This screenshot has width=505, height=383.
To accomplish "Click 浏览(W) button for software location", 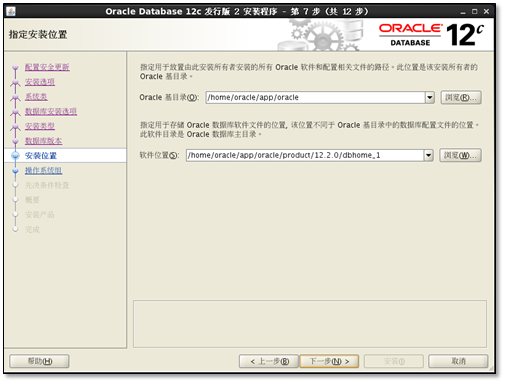I will 460,155.
